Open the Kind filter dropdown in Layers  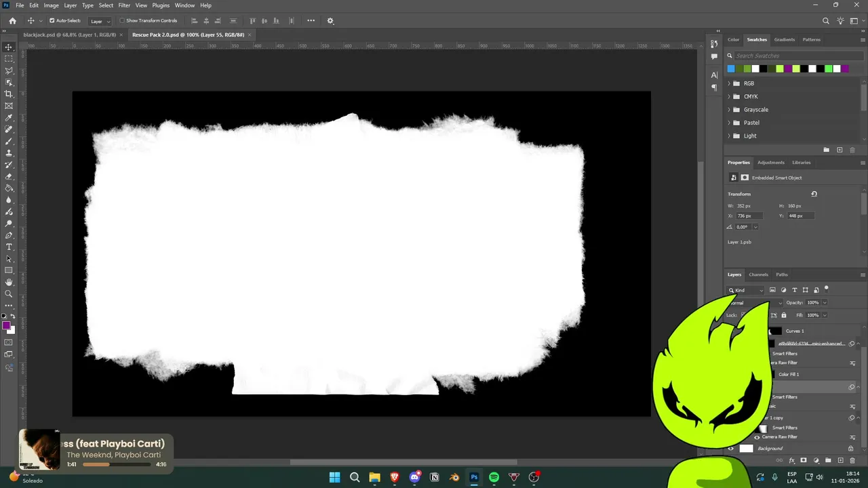[x=746, y=290]
